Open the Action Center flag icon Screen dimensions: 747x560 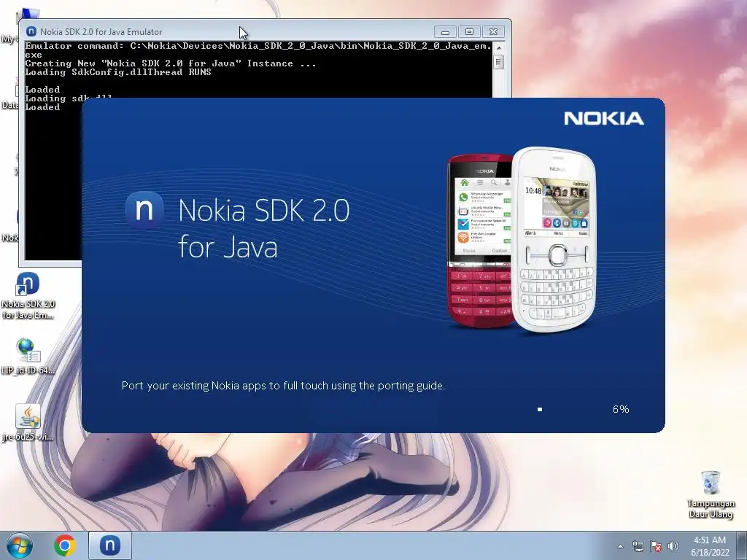point(656,546)
